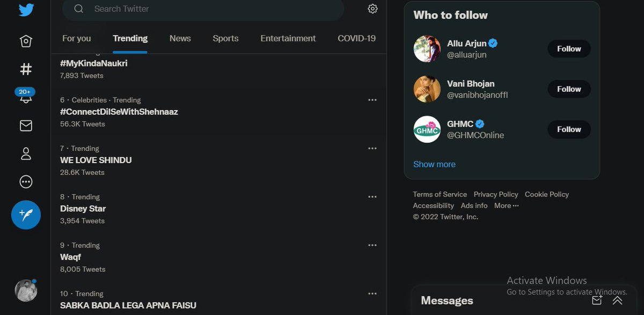Open the Entertainment tab

tap(288, 38)
